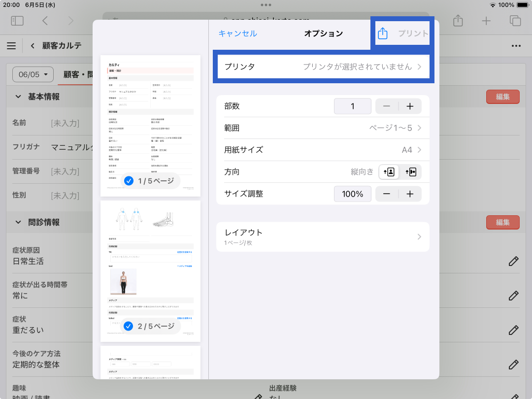
Task: Select landscape orientation icon
Action: 410,172
